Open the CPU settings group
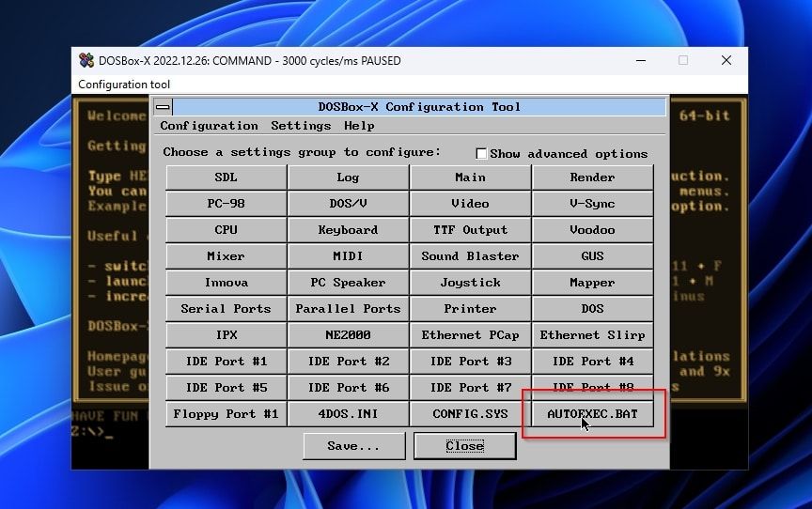Viewport: 812px width, 509px height. coord(226,230)
